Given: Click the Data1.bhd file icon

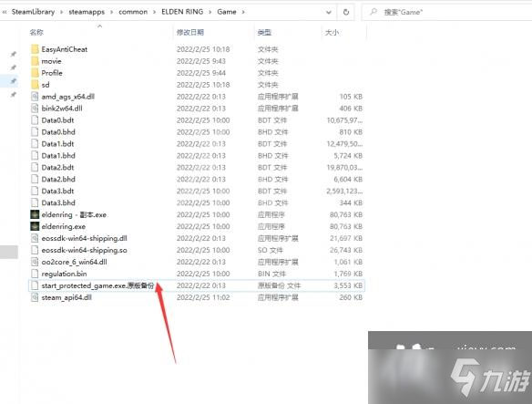Looking at the screenshot, I should pos(35,156).
